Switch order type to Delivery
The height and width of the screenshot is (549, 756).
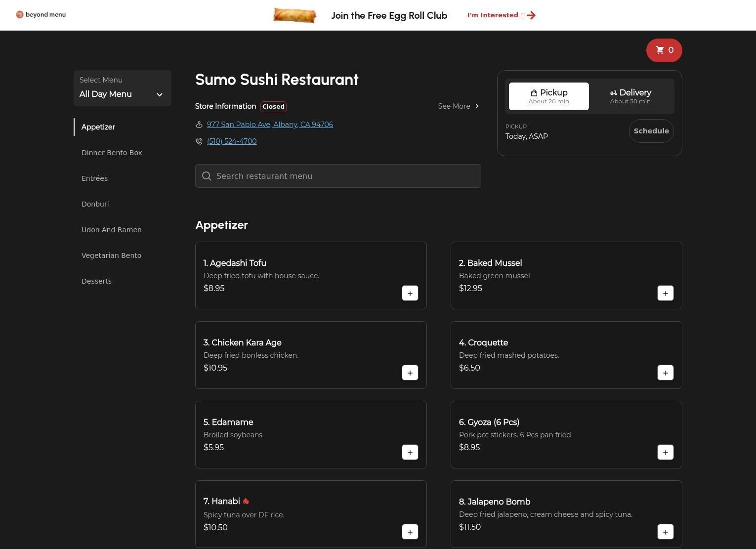click(630, 96)
